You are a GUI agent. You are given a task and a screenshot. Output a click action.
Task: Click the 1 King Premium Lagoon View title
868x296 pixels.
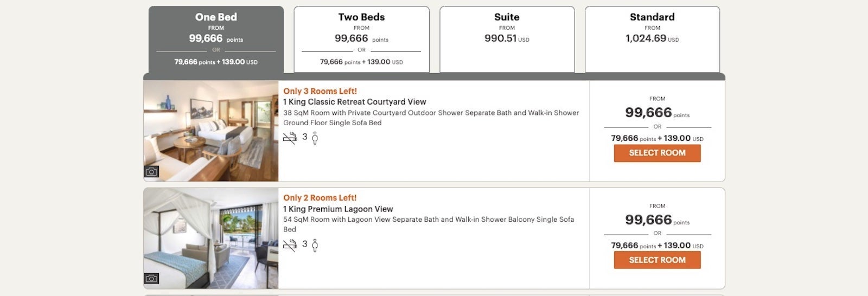coord(338,209)
